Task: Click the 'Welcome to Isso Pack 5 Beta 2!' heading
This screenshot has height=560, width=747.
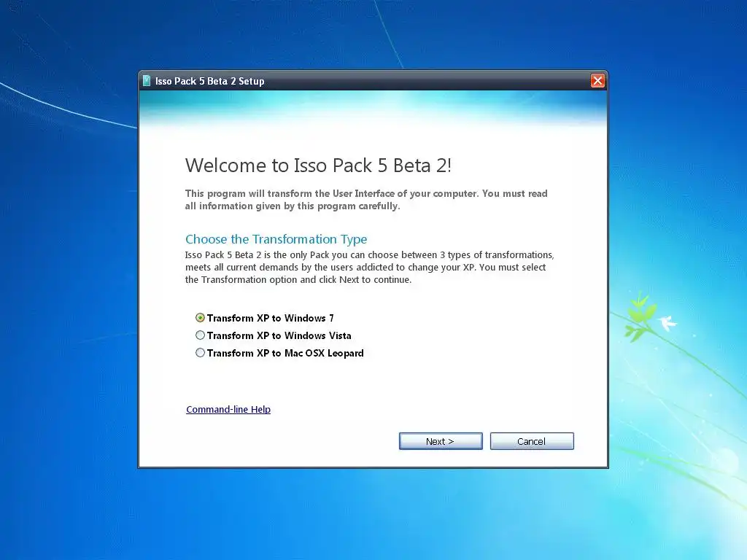Action: pos(318,166)
